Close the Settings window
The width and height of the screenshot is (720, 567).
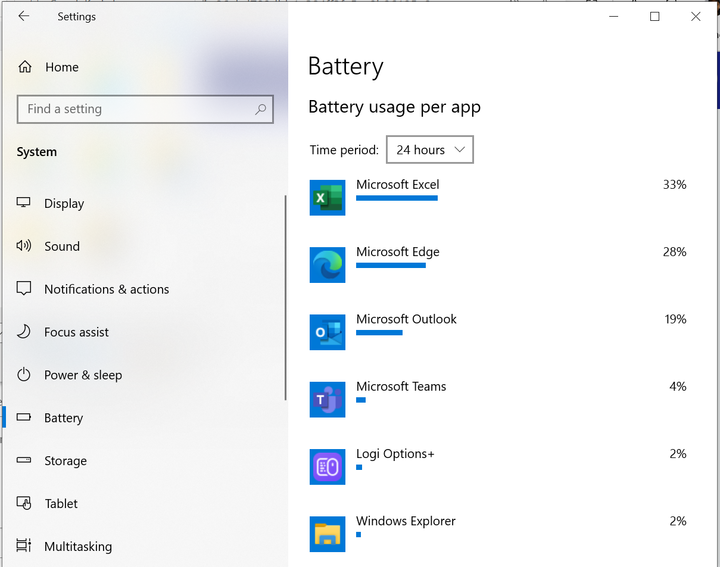pos(696,17)
